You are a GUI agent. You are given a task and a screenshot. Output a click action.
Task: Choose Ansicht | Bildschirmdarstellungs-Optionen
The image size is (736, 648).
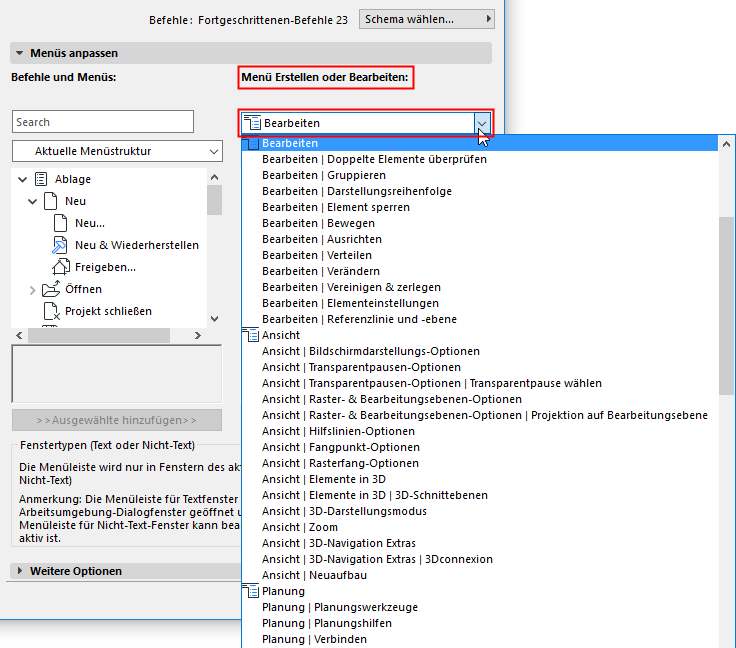pyautogui.click(x=371, y=351)
